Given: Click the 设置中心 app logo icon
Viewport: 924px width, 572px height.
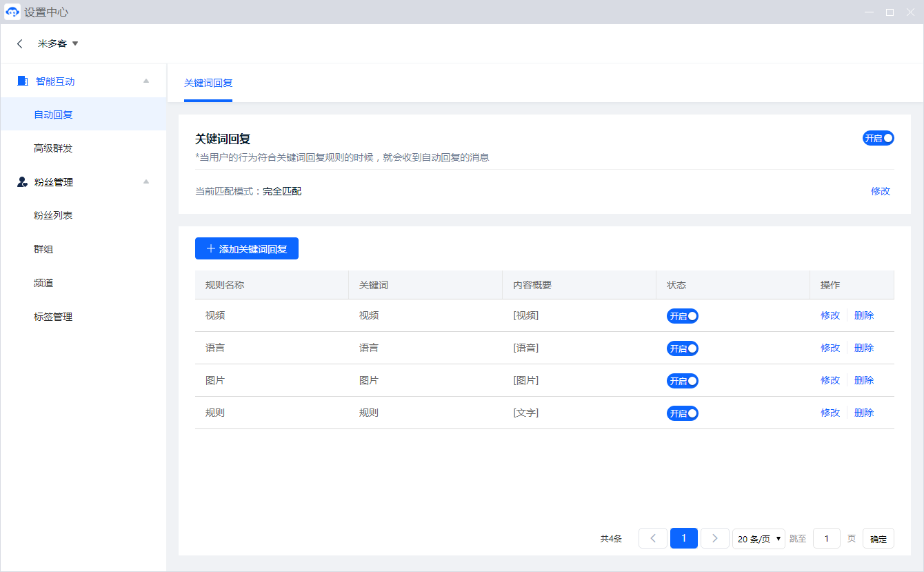Looking at the screenshot, I should click(x=12, y=12).
